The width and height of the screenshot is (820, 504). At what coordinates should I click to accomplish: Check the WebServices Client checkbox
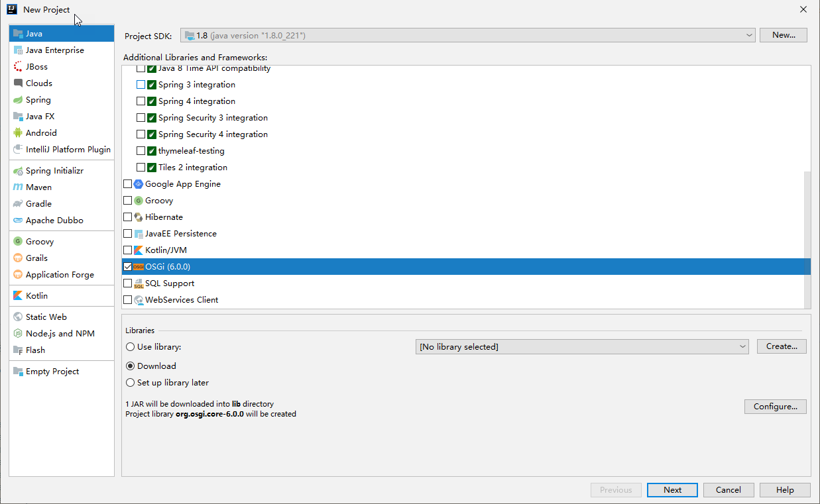tap(127, 300)
